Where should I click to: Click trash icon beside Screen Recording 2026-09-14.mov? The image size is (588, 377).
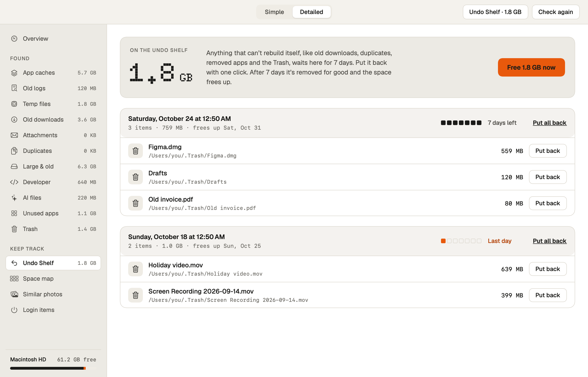[x=136, y=295]
